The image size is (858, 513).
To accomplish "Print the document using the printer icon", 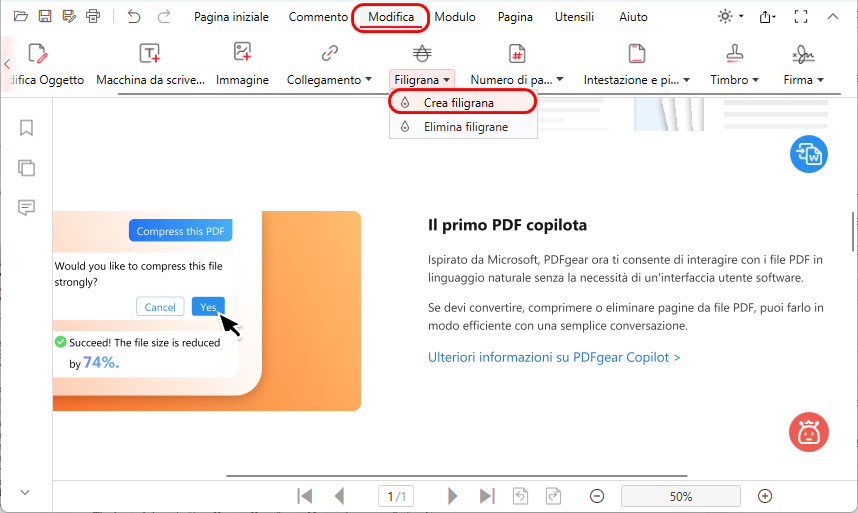I will click(93, 16).
